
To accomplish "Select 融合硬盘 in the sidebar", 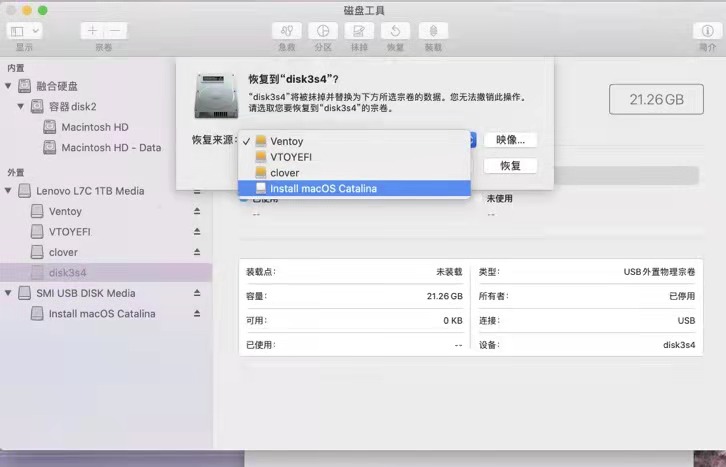I will (x=57, y=86).
